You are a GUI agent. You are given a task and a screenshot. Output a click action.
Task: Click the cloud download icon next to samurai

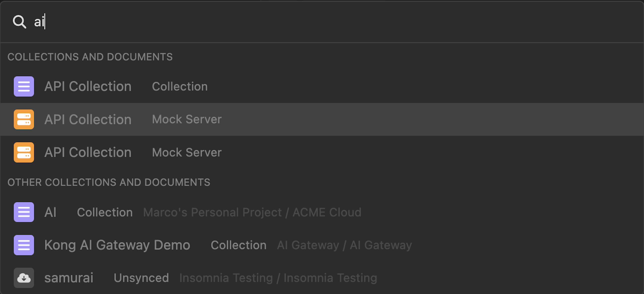click(24, 278)
